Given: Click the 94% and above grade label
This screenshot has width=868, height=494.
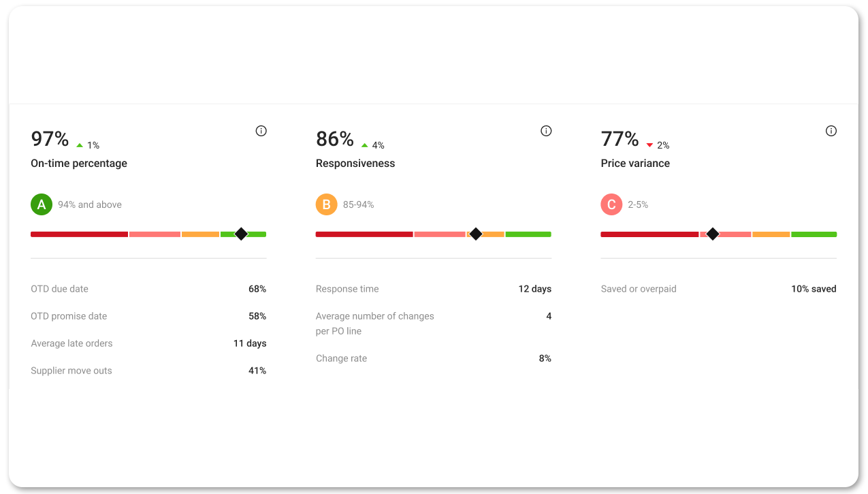Looking at the screenshot, I should (x=89, y=204).
